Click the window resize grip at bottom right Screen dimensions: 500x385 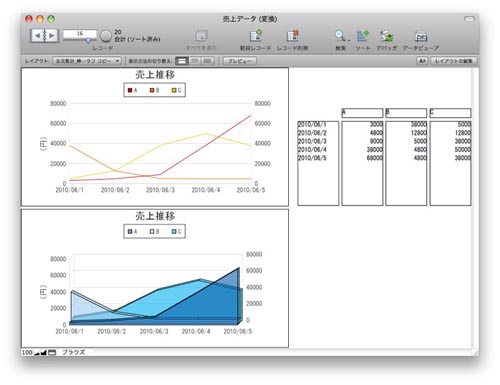pyautogui.click(x=475, y=352)
